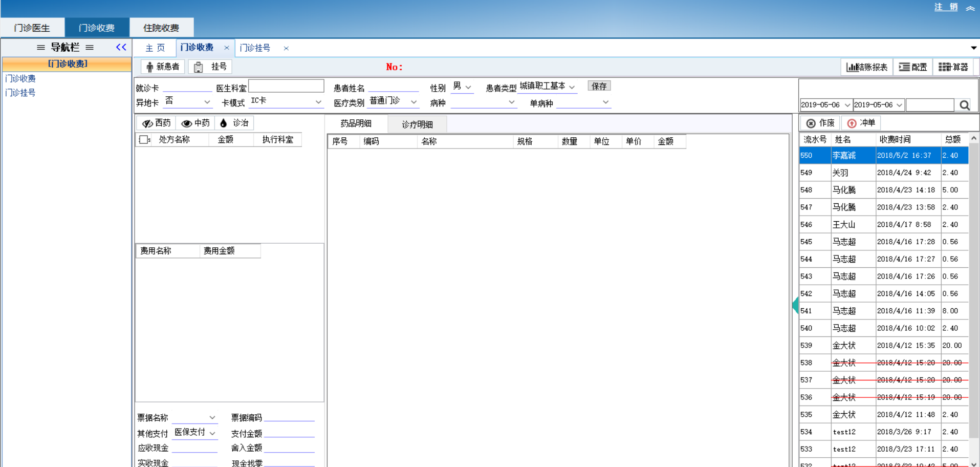Click the 新患者 new patient icon

150,67
